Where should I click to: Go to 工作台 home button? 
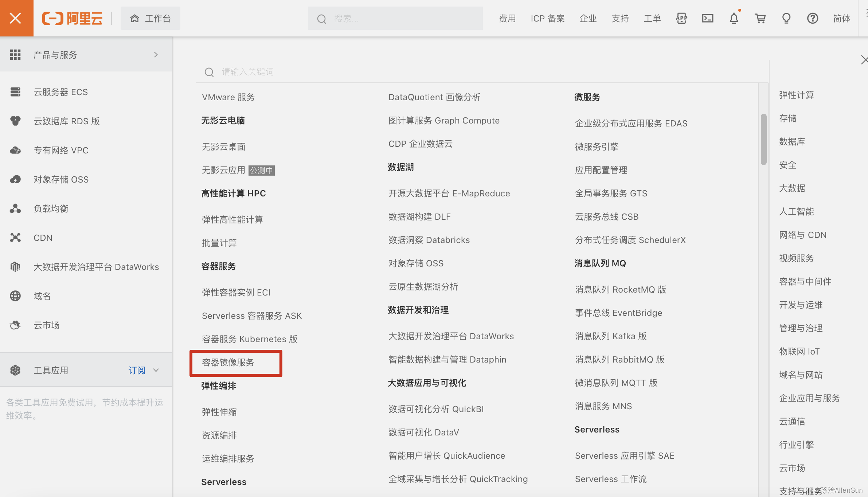pos(150,18)
